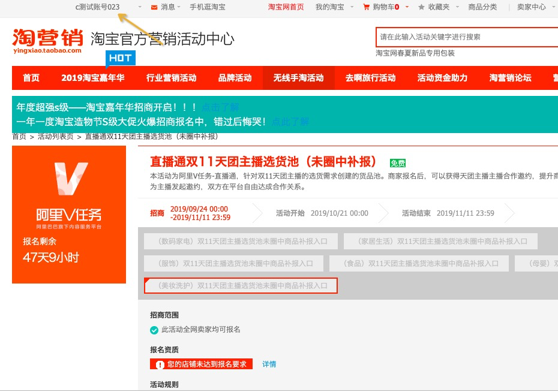Viewport: 558px width, 392px height.
Task: Click 活动列表页 breadcrumb link
Action: 56,137
